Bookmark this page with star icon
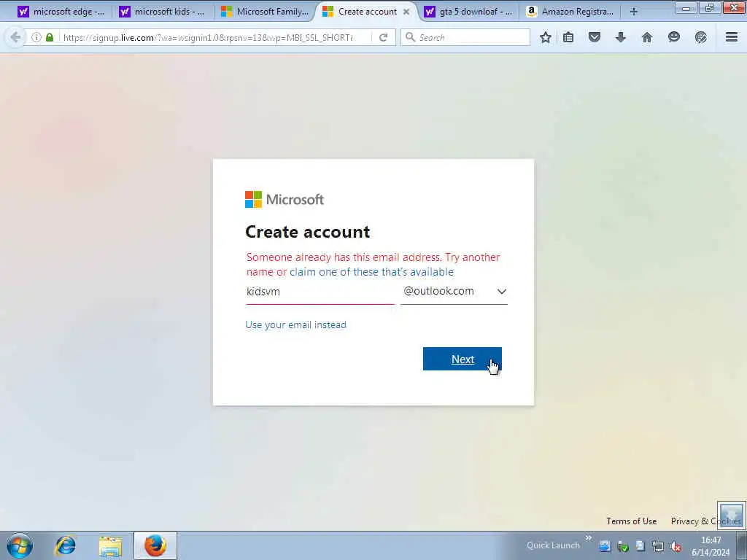The image size is (747, 560). click(x=546, y=37)
